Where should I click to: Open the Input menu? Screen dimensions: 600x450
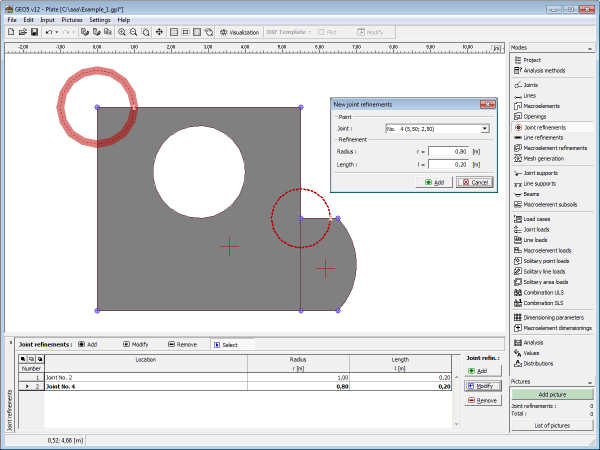click(x=48, y=19)
